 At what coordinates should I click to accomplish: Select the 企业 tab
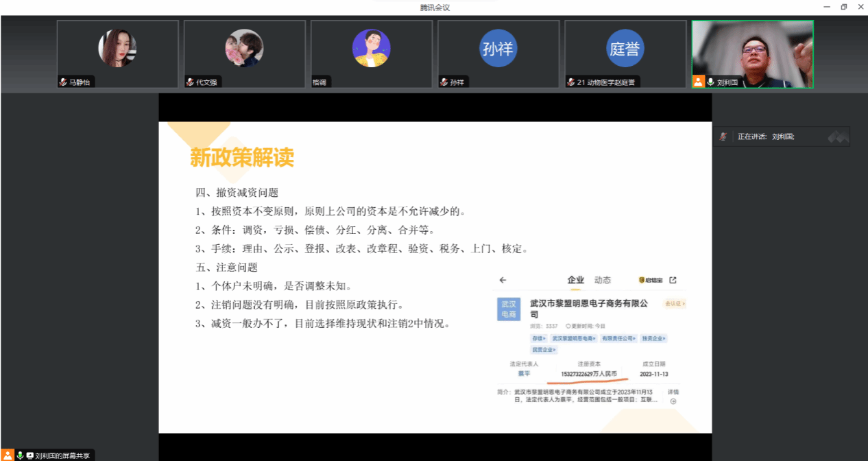tap(575, 280)
